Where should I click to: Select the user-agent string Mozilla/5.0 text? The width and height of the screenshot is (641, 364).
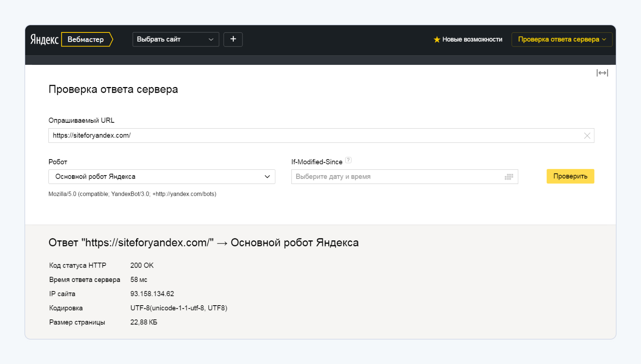(x=132, y=194)
